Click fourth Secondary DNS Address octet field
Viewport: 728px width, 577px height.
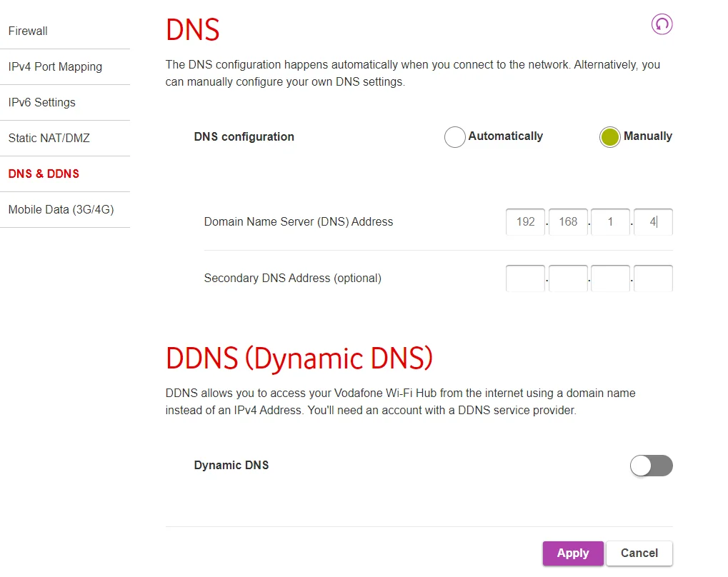[653, 278]
